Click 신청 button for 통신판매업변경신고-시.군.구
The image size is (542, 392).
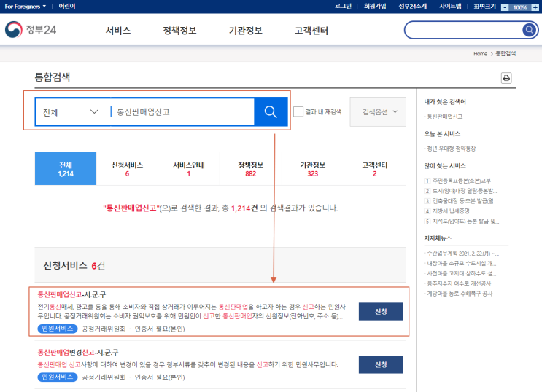[x=381, y=364]
